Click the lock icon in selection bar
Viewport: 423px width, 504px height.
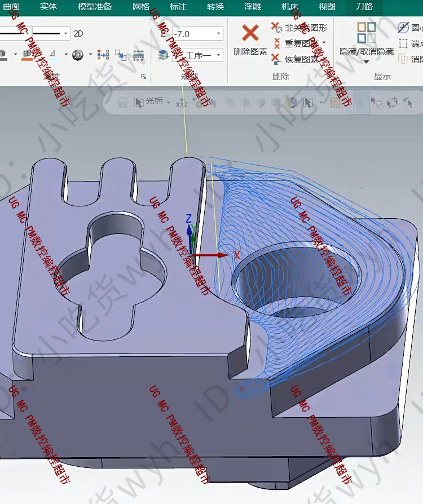point(122,103)
